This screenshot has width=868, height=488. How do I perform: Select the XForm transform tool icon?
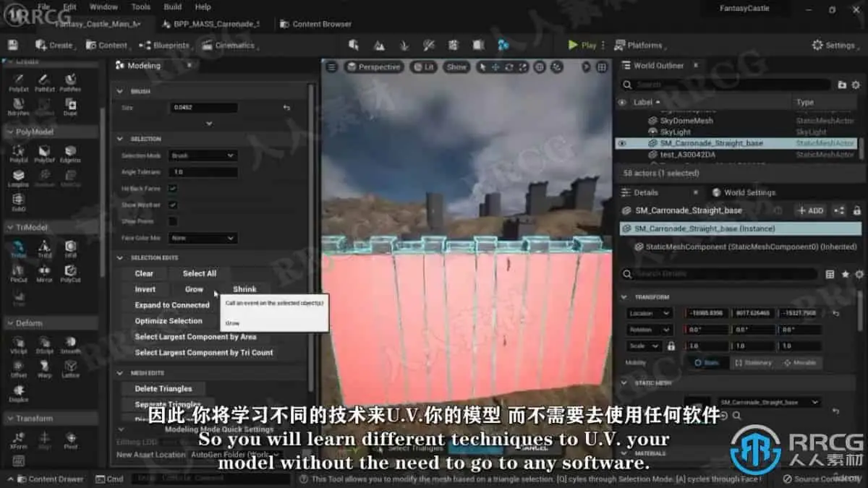[18, 440]
